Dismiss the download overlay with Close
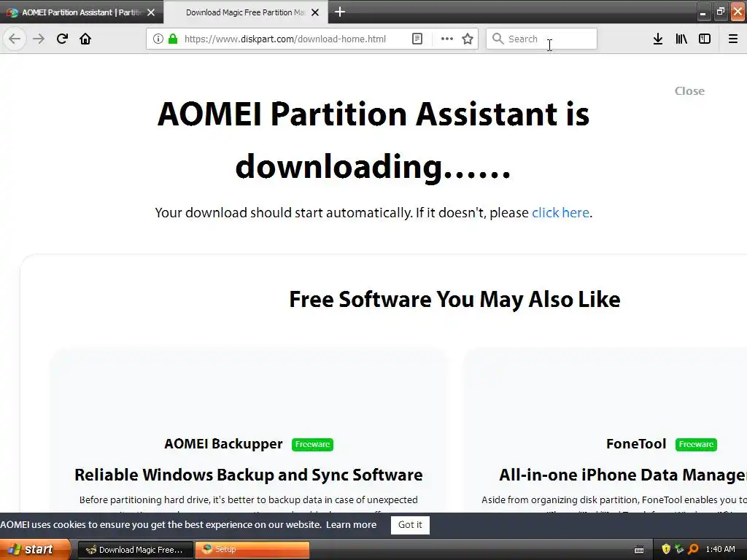 coord(689,91)
